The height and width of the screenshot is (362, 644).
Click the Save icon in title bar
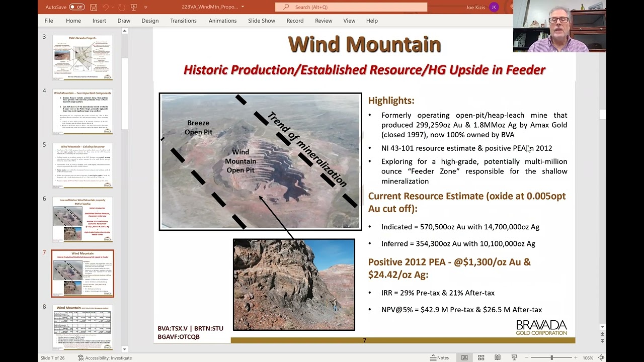(94, 7)
